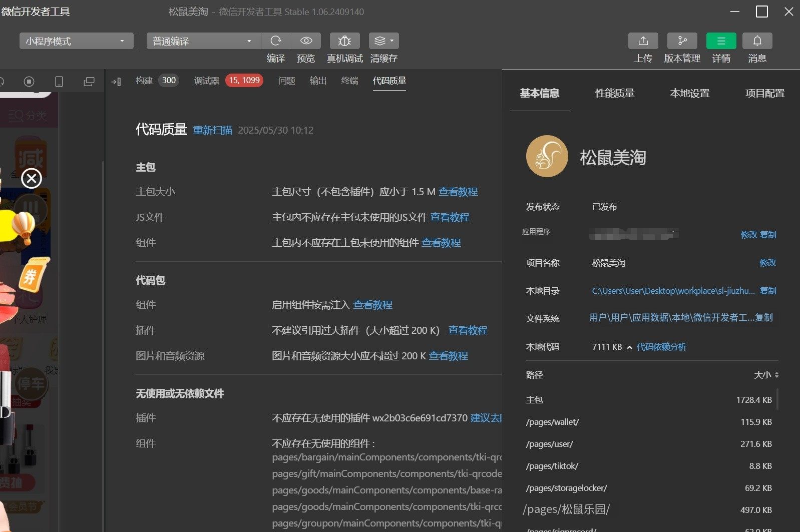Open the 文件系统 path link
Viewport: 800px width, 532px height.
(672, 318)
